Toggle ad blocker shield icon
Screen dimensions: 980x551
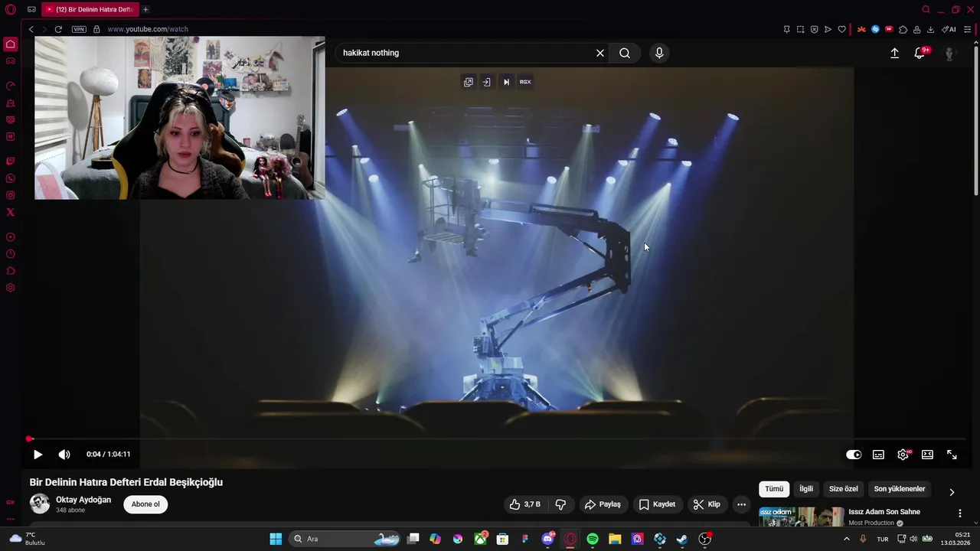pos(814,29)
